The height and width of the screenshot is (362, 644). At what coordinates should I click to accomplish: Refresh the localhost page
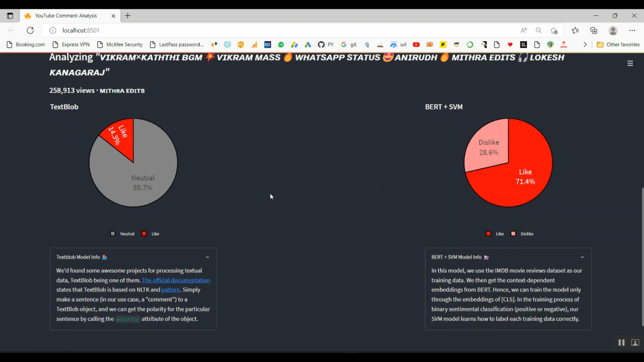[x=30, y=30]
